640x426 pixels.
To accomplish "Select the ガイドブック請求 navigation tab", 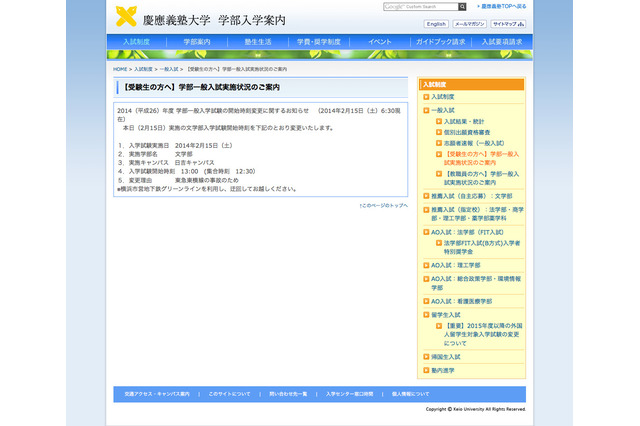I will point(440,42).
